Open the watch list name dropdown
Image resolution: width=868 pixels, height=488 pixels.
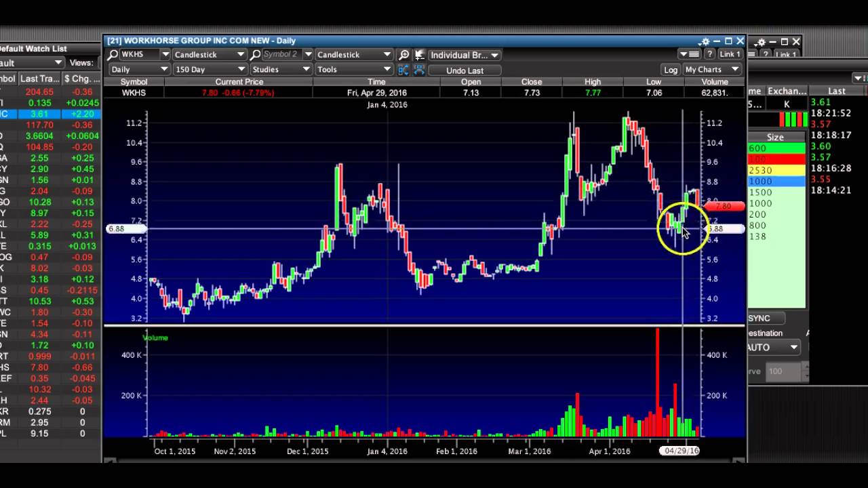point(32,62)
